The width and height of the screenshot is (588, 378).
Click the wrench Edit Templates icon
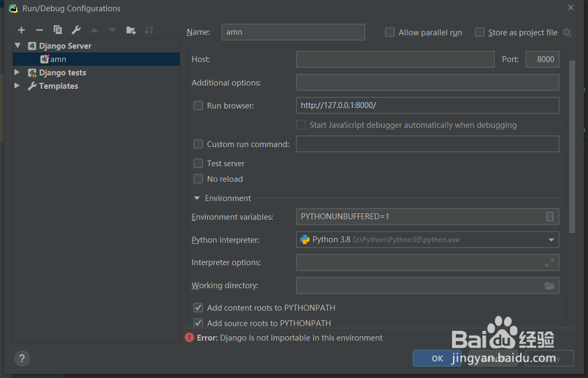(76, 30)
